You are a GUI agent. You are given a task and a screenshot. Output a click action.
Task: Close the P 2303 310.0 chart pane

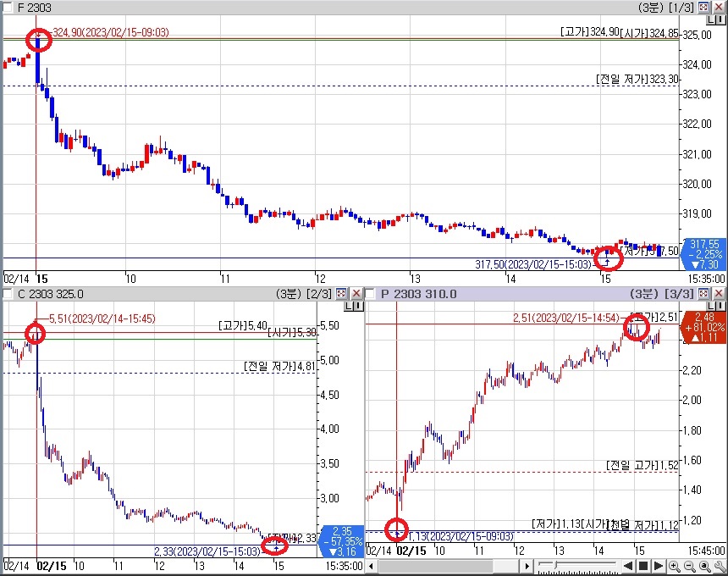[718, 294]
